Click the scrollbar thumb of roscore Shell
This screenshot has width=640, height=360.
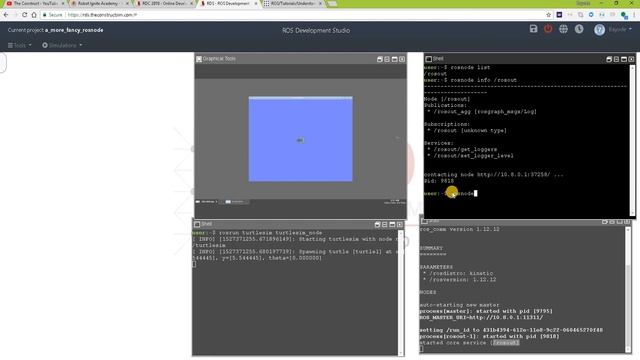[x=628, y=306]
